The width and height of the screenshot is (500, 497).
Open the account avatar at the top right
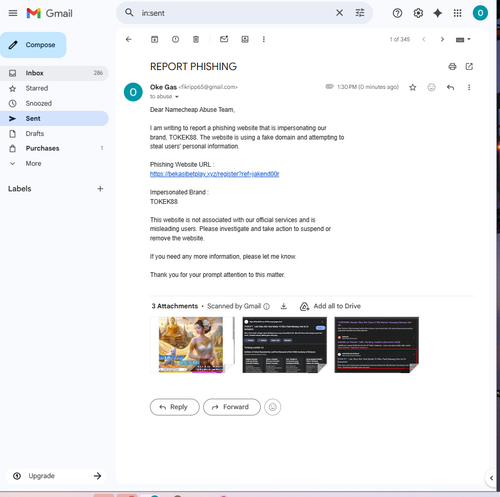tap(480, 13)
